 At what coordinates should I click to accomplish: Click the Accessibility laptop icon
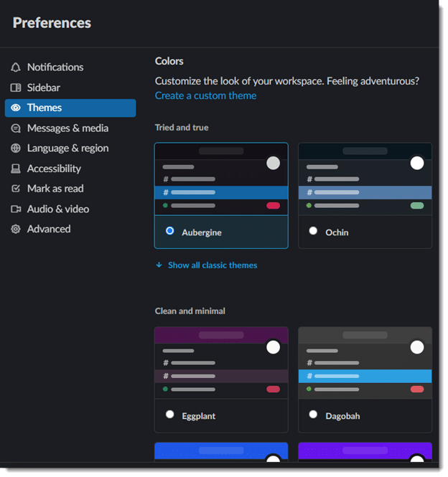pyautogui.click(x=16, y=169)
